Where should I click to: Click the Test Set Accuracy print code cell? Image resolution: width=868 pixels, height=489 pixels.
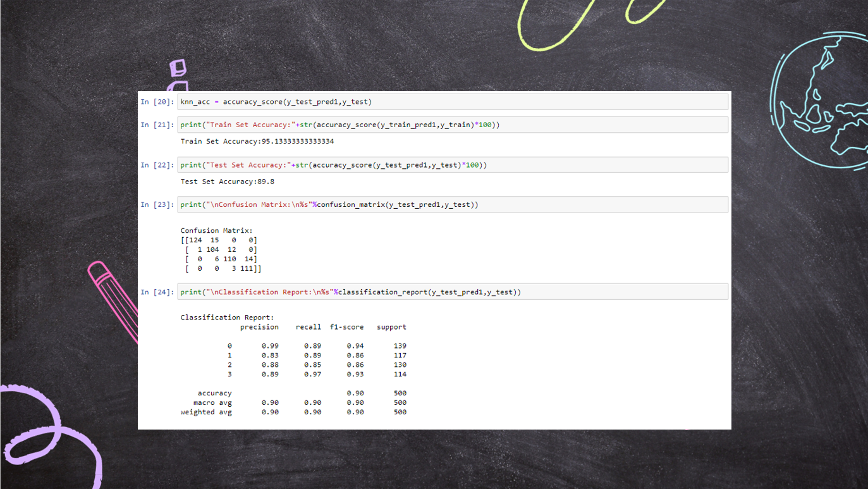[x=453, y=165]
